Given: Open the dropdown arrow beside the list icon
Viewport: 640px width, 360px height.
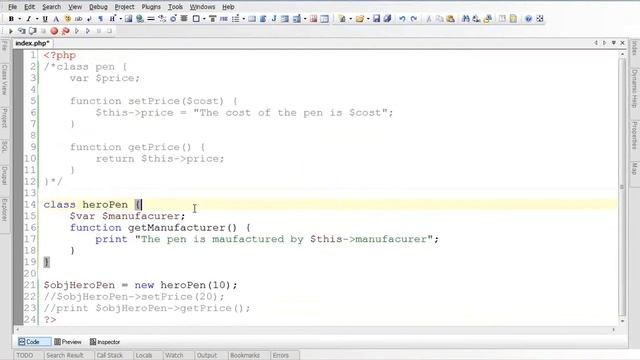Looking at the screenshot, I should (244, 19).
